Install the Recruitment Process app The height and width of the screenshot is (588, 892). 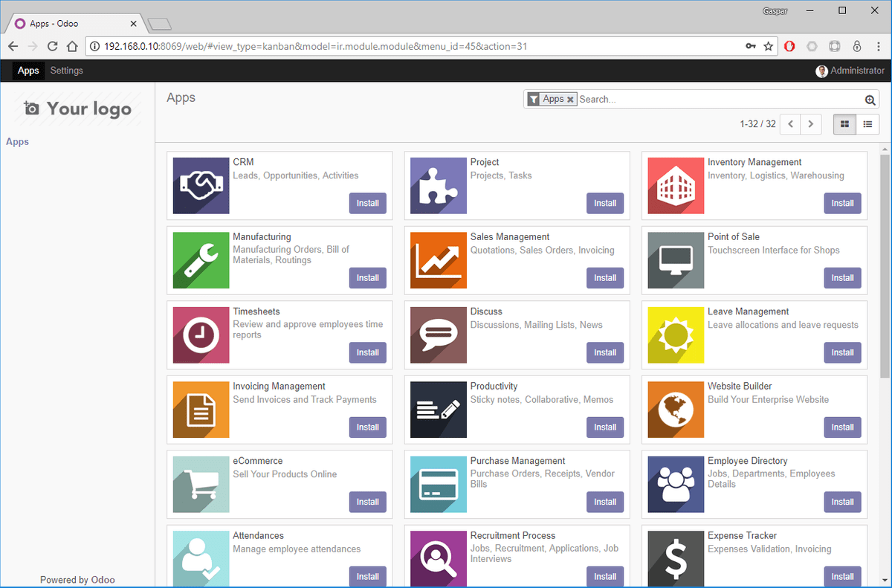click(x=605, y=577)
